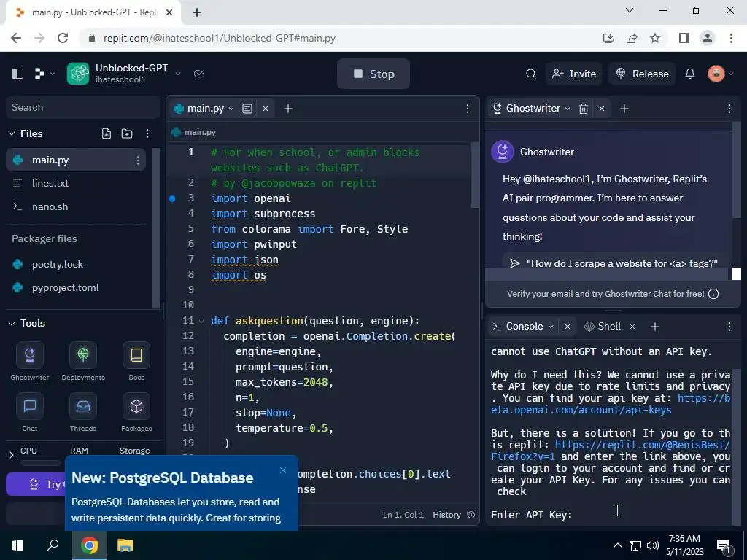The height and width of the screenshot is (560, 747).
Task: Click the Invite button
Action: click(x=573, y=74)
